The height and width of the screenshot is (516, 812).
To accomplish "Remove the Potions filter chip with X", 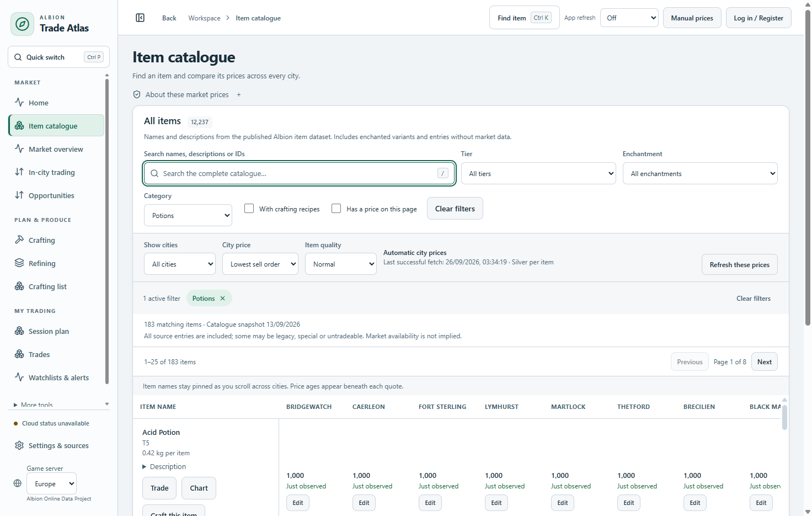I will pos(223,298).
